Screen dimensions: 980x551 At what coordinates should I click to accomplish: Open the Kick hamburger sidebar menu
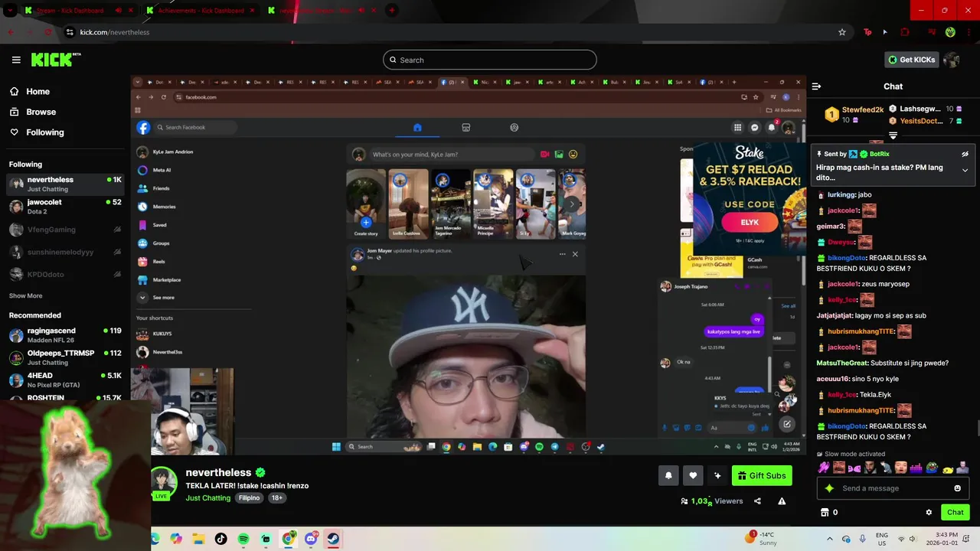click(15, 60)
